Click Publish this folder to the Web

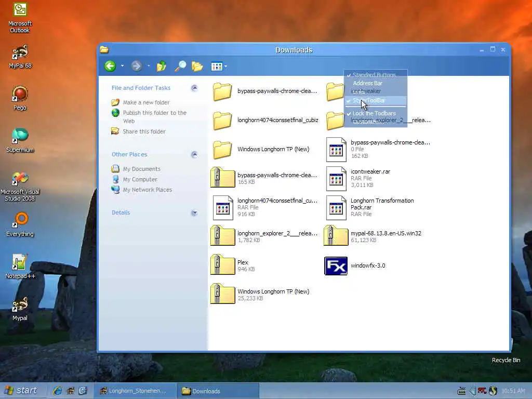155,117
